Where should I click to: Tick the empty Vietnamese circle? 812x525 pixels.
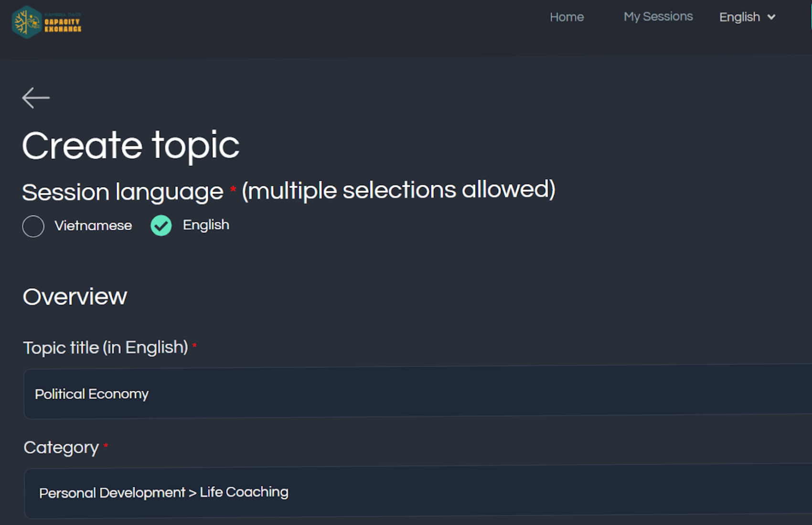(33, 226)
